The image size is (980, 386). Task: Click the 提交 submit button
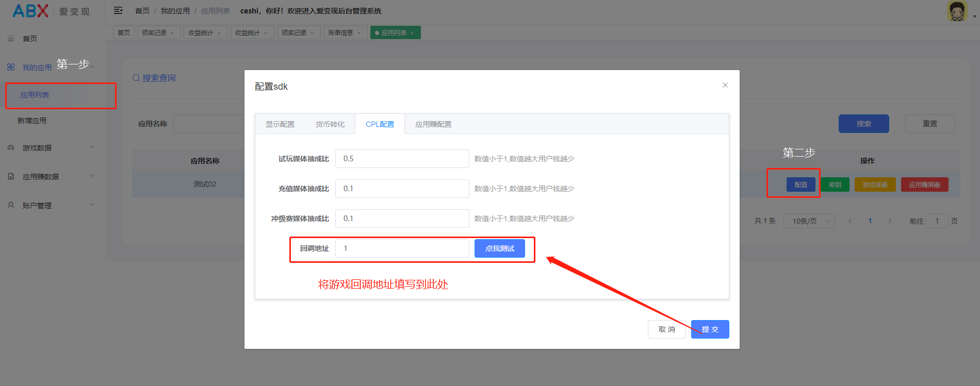pyautogui.click(x=710, y=329)
